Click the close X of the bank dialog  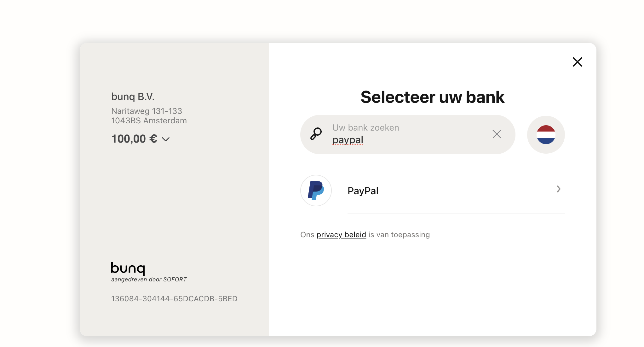coord(578,62)
